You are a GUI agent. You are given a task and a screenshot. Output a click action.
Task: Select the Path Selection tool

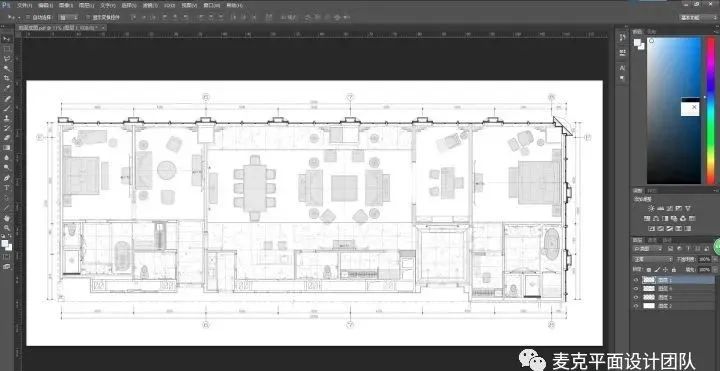(x=6, y=198)
